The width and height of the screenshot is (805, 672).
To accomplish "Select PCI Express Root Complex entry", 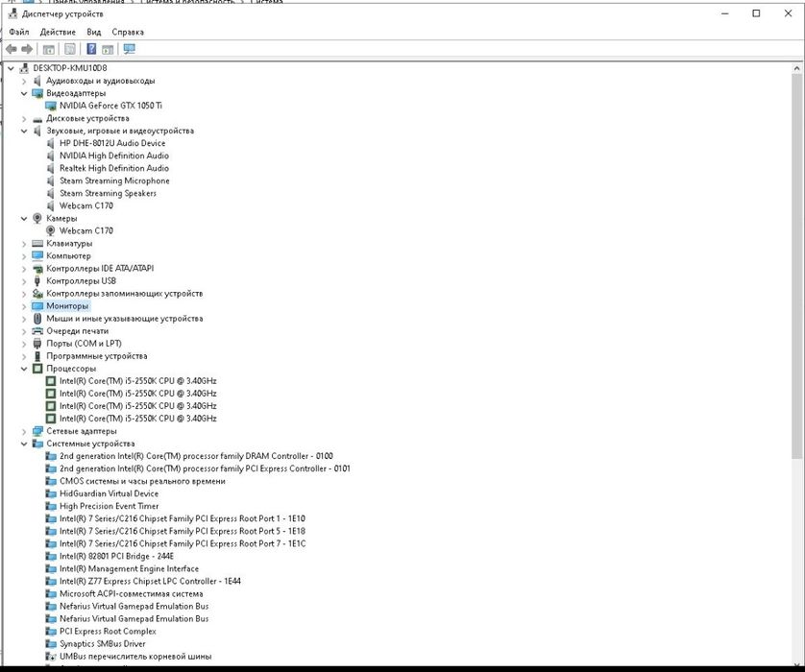I will 108,632.
